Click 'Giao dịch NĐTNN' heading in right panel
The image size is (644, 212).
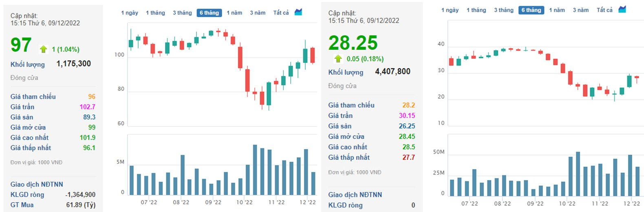point(355,195)
